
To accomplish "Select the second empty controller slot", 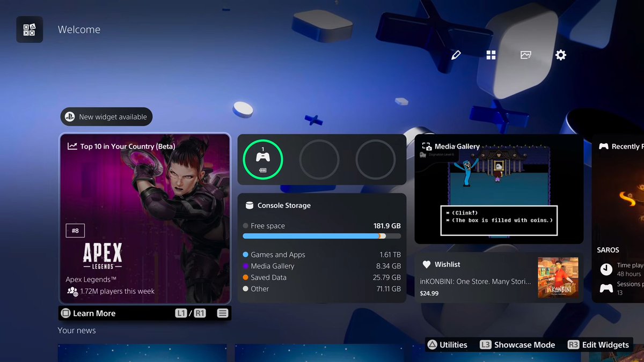I will tap(319, 159).
